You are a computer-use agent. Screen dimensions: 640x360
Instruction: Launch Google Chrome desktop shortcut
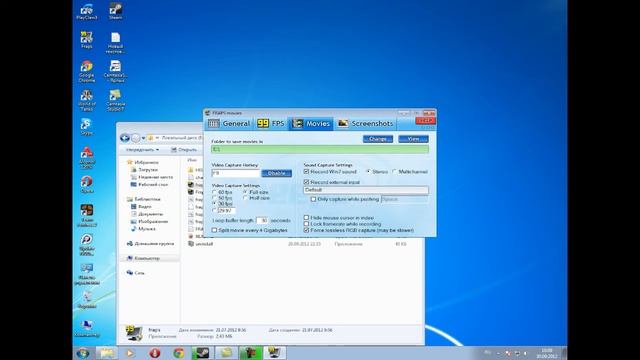(x=86, y=71)
